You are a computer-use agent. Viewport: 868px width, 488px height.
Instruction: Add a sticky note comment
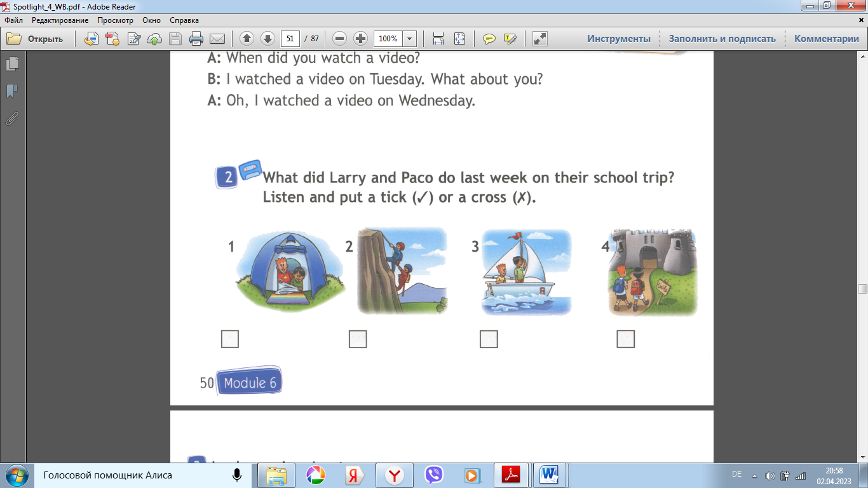click(489, 39)
